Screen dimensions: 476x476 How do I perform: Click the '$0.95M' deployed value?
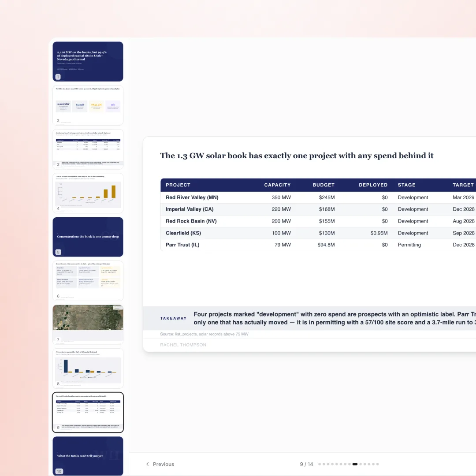pyautogui.click(x=379, y=233)
